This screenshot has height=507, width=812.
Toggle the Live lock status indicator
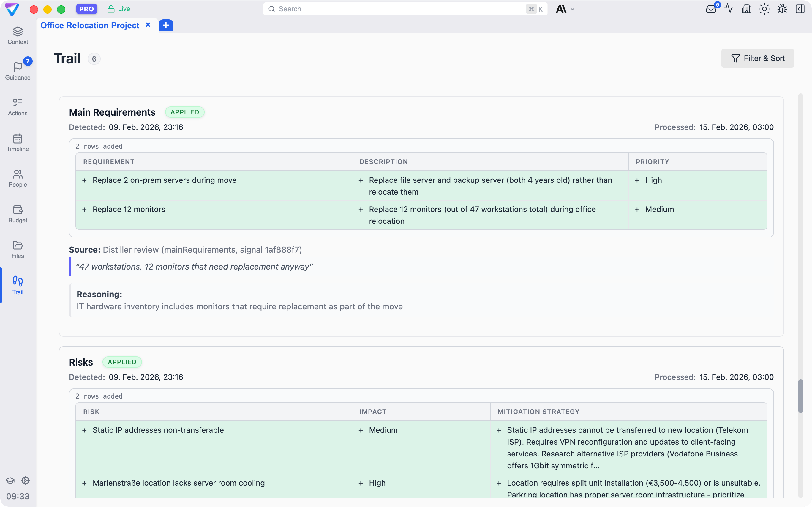tap(119, 9)
